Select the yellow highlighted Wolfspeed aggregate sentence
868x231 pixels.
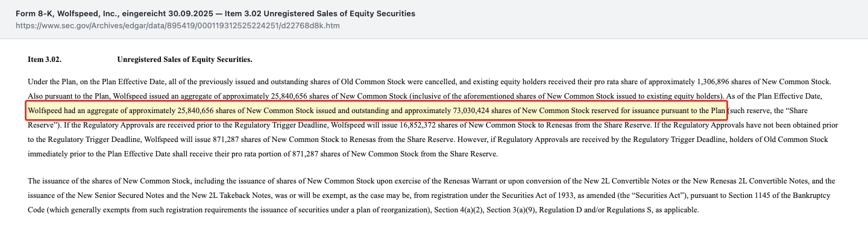[x=376, y=111]
